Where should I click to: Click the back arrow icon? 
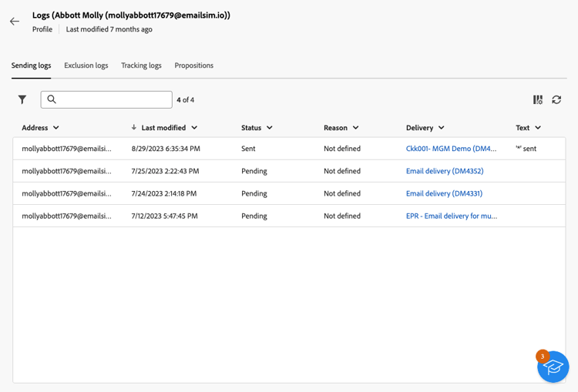[15, 22]
